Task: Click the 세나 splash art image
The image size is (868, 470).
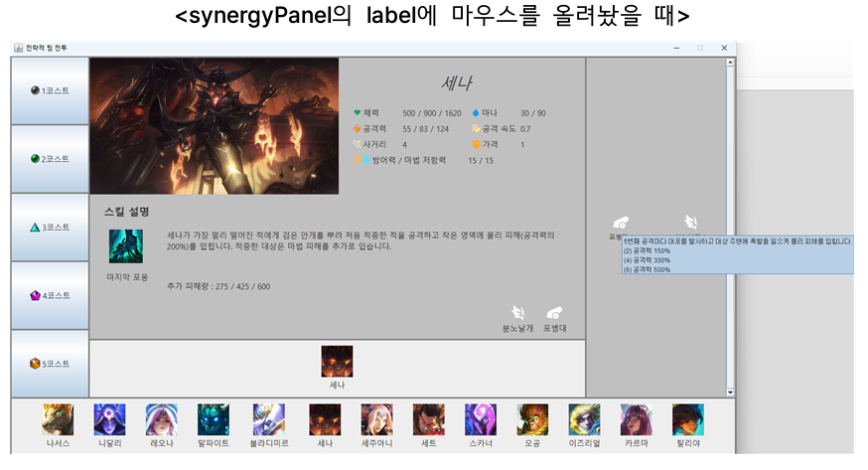Action: pyautogui.click(x=215, y=125)
